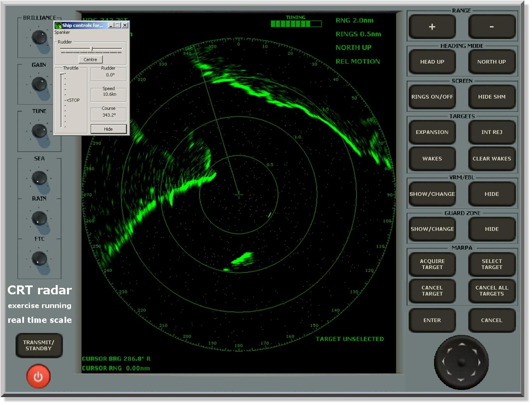The width and height of the screenshot is (532, 405).
Task: Increase range with the + button
Action: click(432, 27)
